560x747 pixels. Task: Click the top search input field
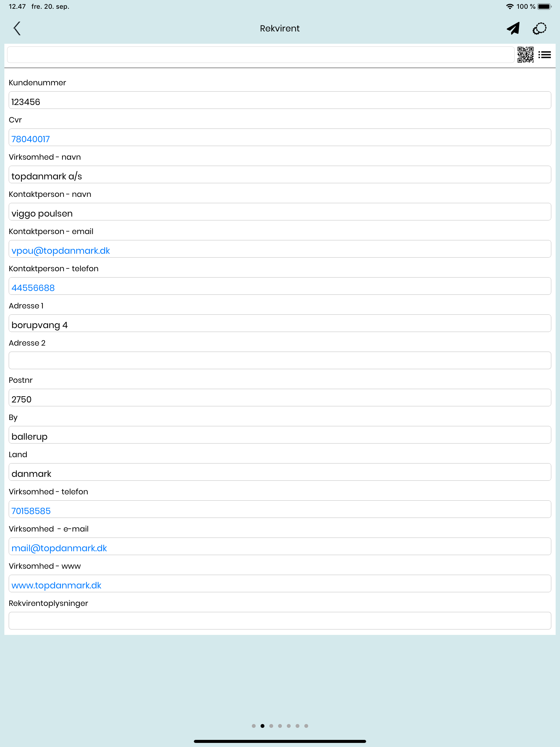tap(260, 55)
